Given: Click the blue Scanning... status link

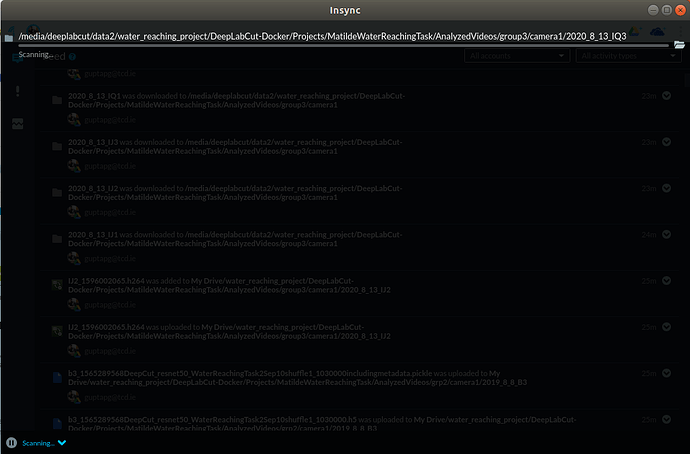Looking at the screenshot, I should click(x=38, y=443).
